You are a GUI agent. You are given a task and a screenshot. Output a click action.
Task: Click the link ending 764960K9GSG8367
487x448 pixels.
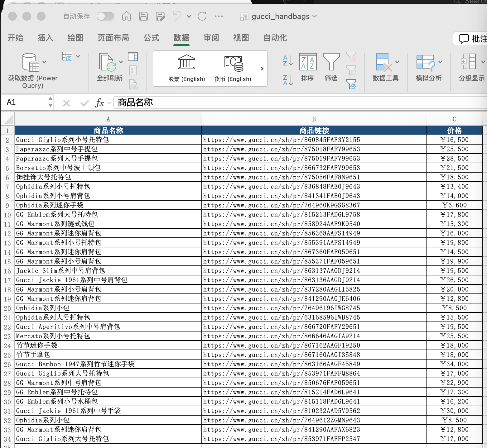click(282, 205)
